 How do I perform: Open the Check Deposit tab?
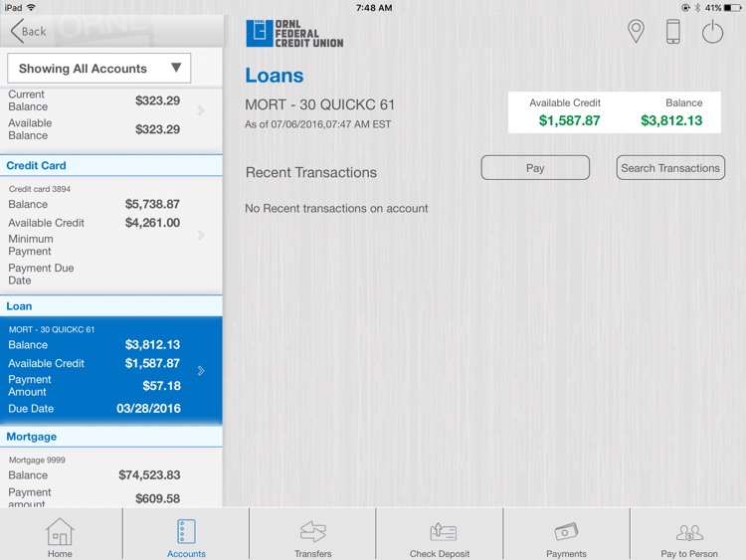pyautogui.click(x=440, y=537)
